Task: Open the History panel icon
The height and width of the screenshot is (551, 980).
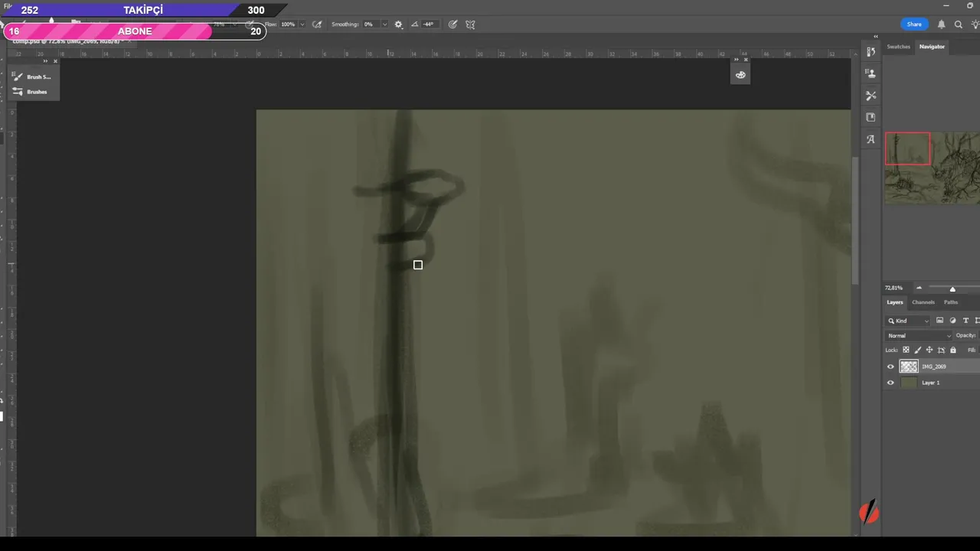Action: point(871,51)
